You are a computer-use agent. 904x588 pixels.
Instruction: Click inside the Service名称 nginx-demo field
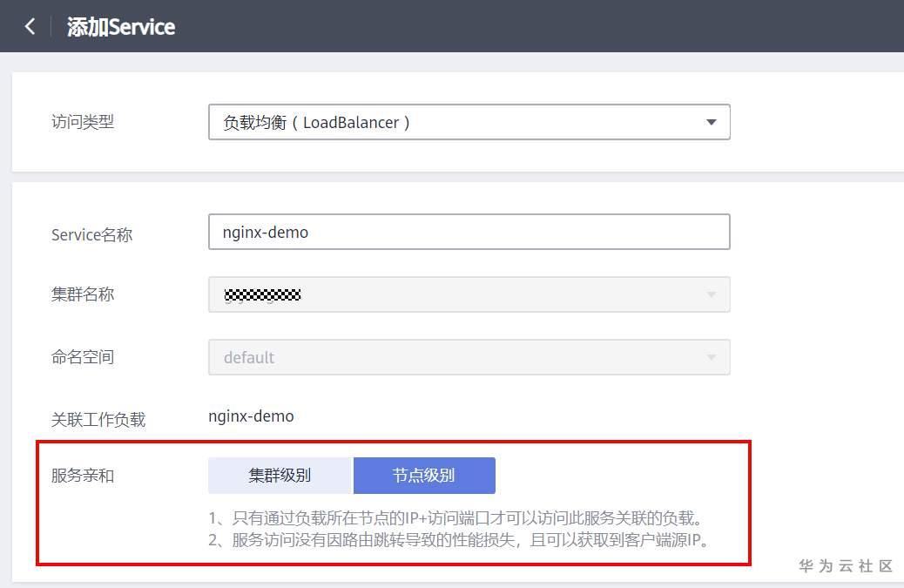(469, 232)
